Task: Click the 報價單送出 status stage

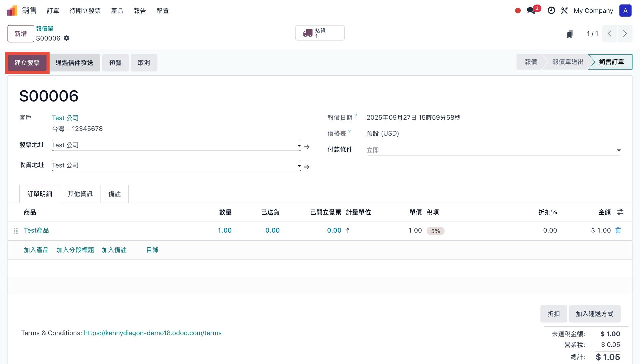Action: (568, 62)
